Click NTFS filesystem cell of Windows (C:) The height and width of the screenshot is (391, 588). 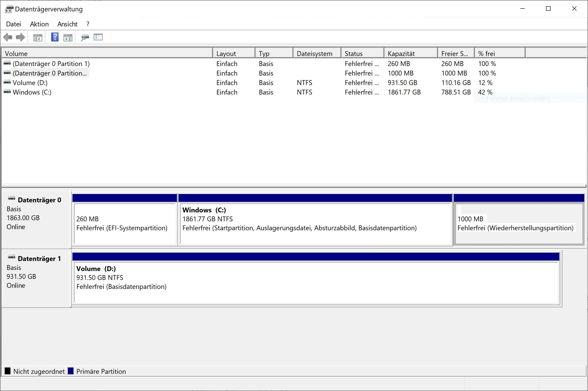click(x=304, y=92)
